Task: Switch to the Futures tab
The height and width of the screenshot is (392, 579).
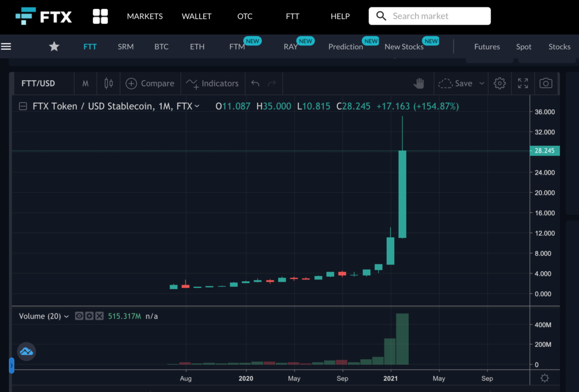Action: 487,46
